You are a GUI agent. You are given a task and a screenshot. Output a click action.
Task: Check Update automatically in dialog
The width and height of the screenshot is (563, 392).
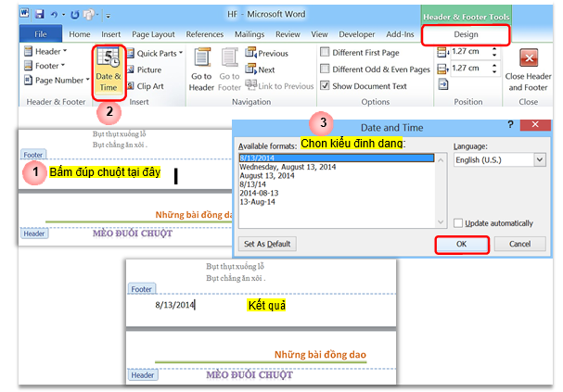coord(460,223)
